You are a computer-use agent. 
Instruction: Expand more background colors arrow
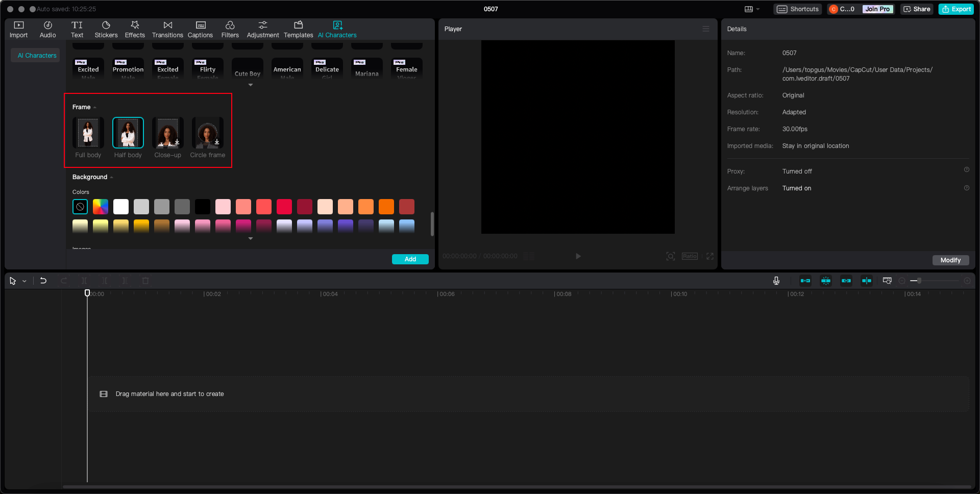click(251, 238)
